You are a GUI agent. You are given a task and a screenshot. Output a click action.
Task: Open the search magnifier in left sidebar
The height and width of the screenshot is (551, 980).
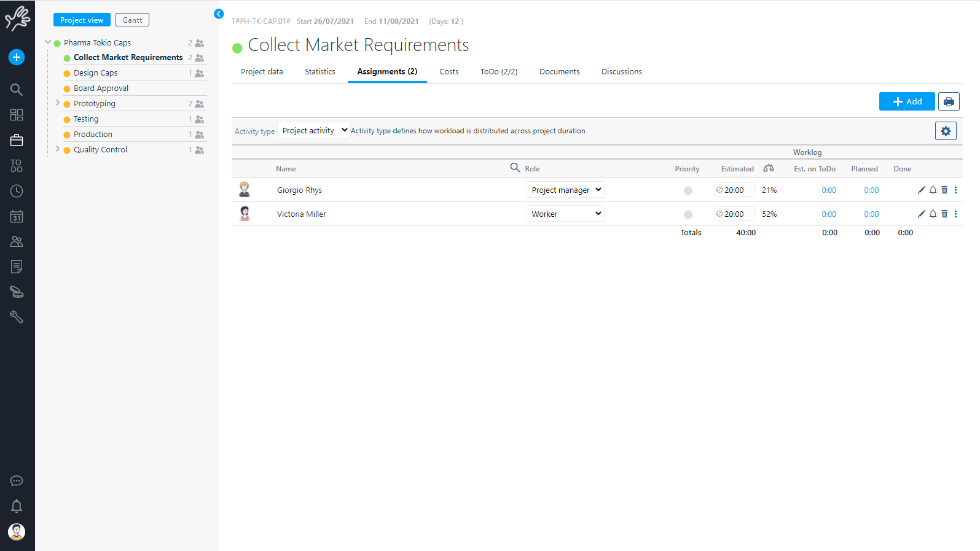(x=17, y=90)
